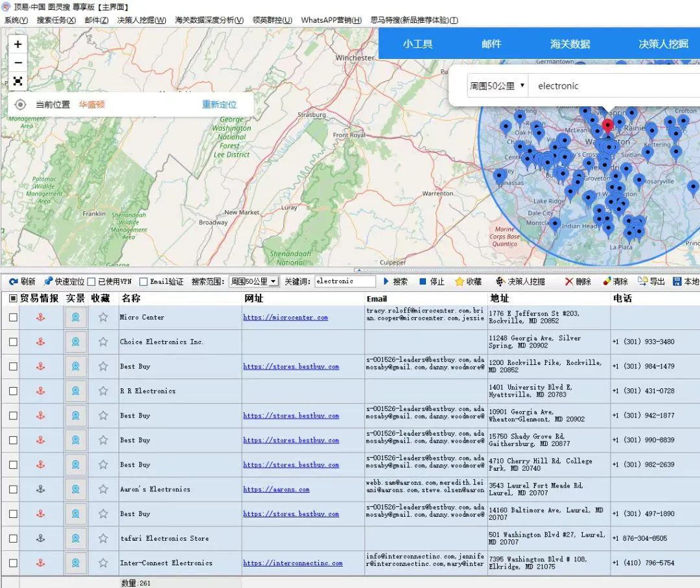Click the current location target icon
This screenshot has width=700, height=588.
tap(20, 104)
